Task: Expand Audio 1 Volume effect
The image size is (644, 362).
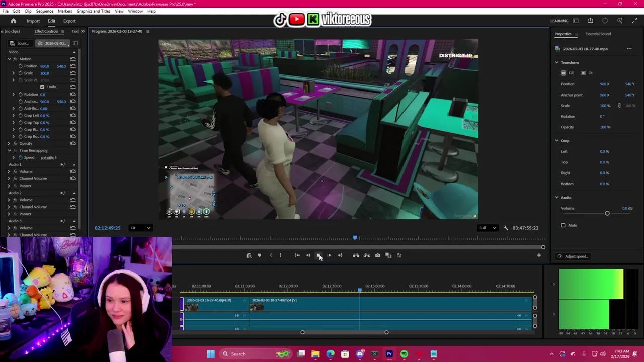Action: click(x=9, y=171)
